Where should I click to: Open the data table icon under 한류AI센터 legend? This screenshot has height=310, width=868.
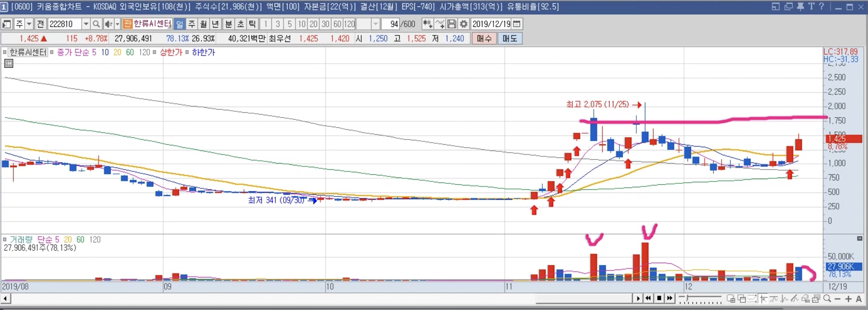[9, 64]
